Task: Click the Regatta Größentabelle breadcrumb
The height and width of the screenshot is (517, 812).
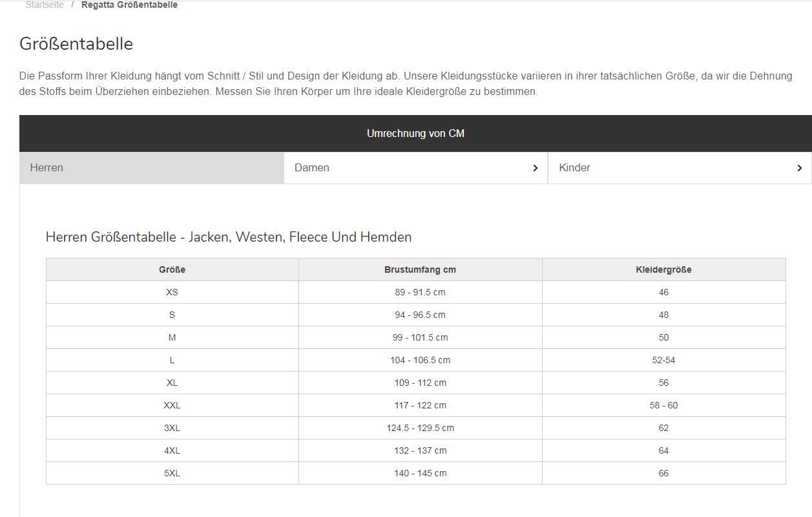Action: pyautogui.click(x=129, y=5)
